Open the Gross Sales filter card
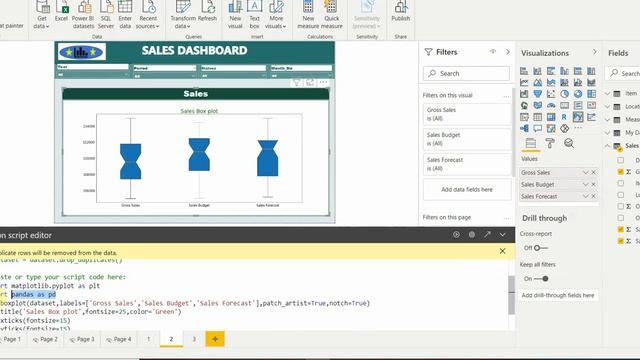 point(467,114)
